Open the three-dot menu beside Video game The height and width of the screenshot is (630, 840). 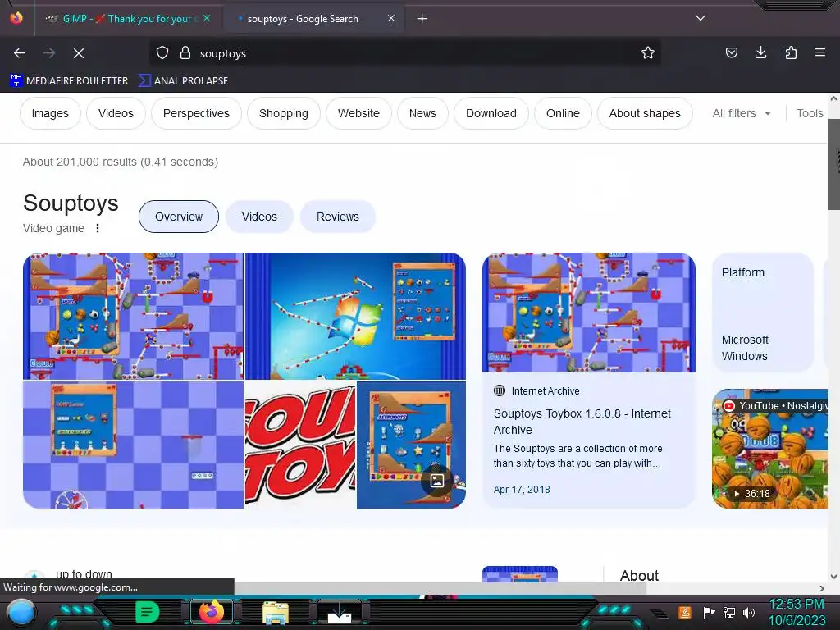[x=98, y=228]
